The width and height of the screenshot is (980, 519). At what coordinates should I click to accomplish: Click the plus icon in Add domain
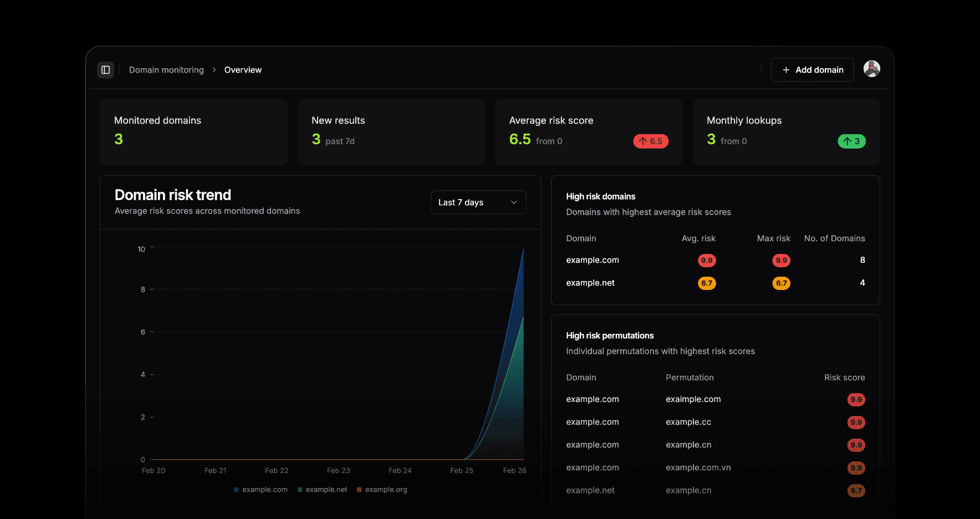(785, 70)
